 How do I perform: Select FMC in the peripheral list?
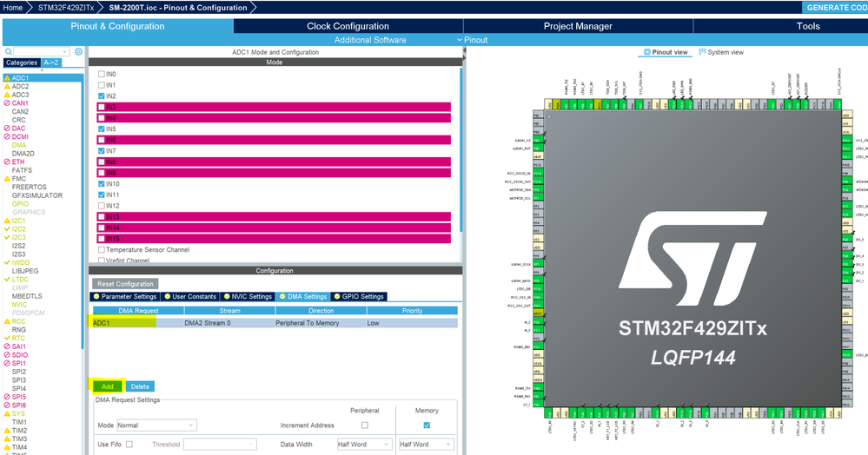(19, 179)
